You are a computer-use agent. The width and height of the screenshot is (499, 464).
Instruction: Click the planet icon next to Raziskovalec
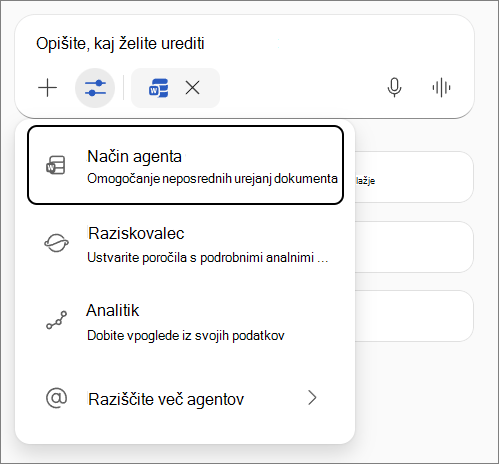pos(56,243)
